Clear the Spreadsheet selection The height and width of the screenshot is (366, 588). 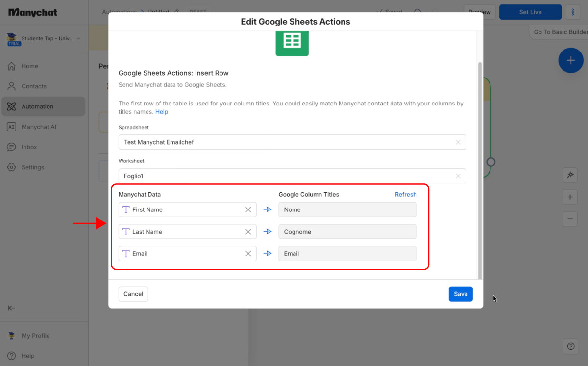coord(458,142)
